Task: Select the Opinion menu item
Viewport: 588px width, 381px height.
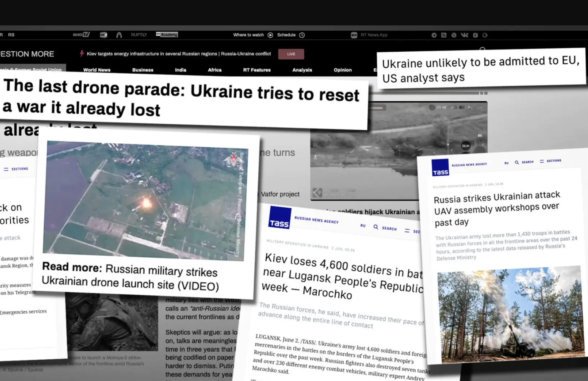Action: tap(343, 70)
